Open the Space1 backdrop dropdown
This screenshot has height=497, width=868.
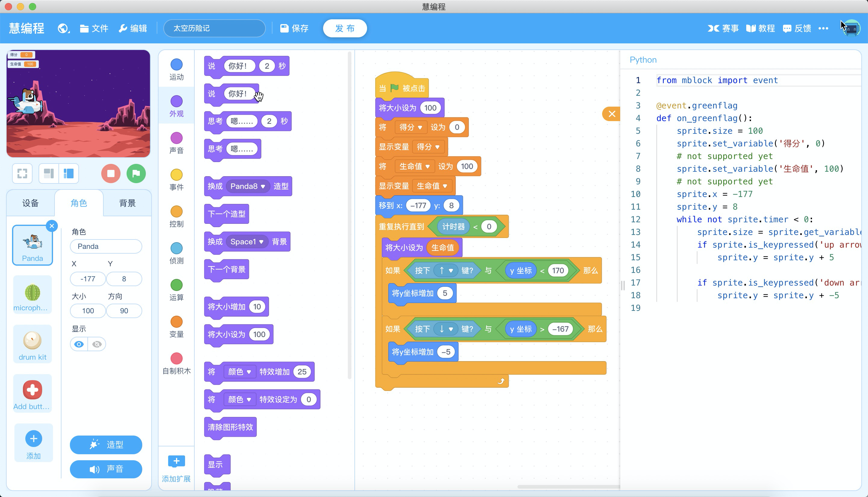[x=261, y=242]
